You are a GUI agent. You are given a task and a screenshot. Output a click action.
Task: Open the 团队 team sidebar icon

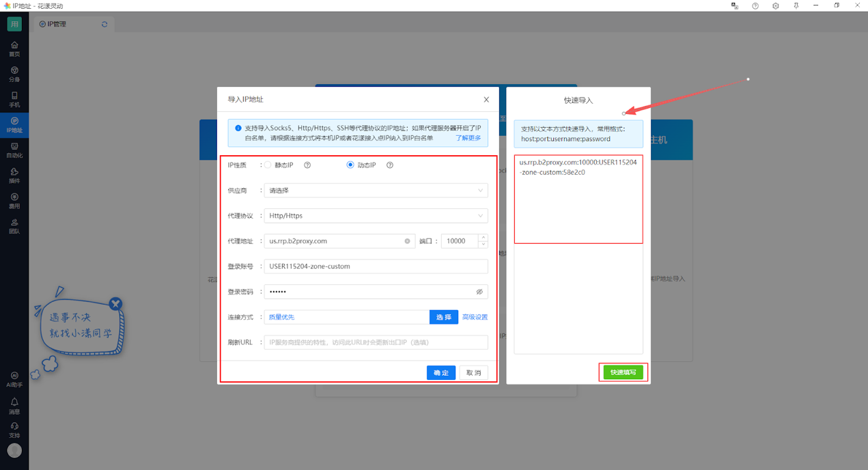coord(14,226)
